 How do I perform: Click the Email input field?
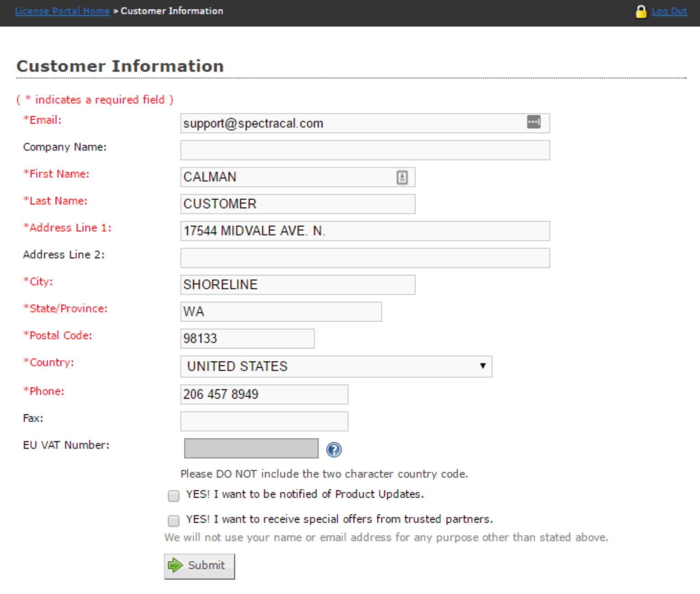coord(365,123)
